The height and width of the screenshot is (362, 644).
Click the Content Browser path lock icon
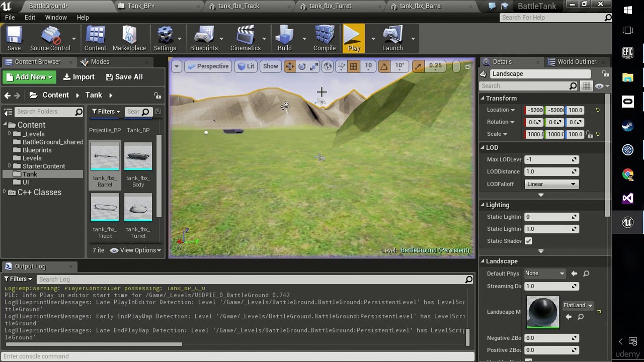(157, 96)
